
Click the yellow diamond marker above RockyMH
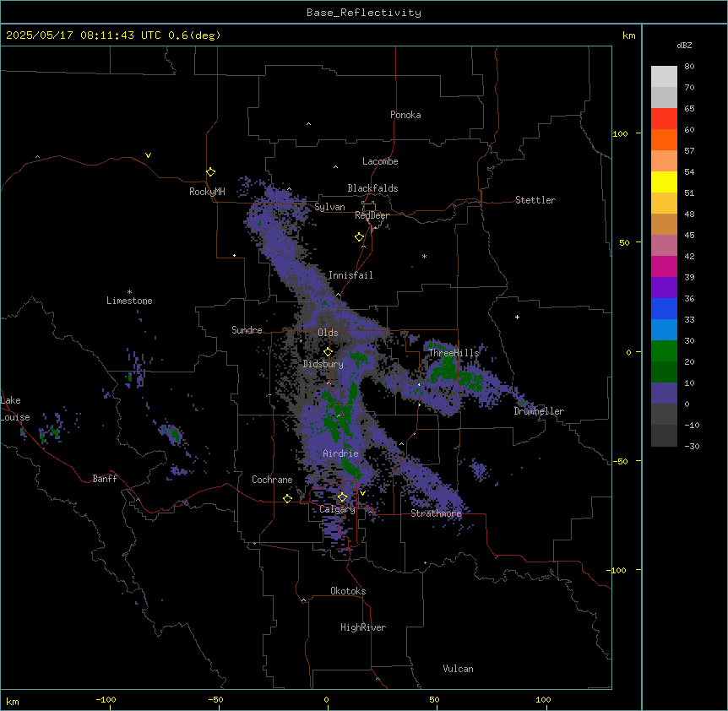point(210,172)
